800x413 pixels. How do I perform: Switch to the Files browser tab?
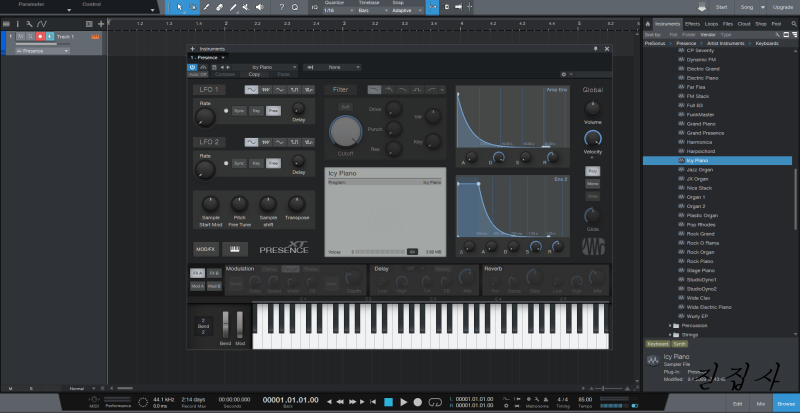(x=728, y=24)
